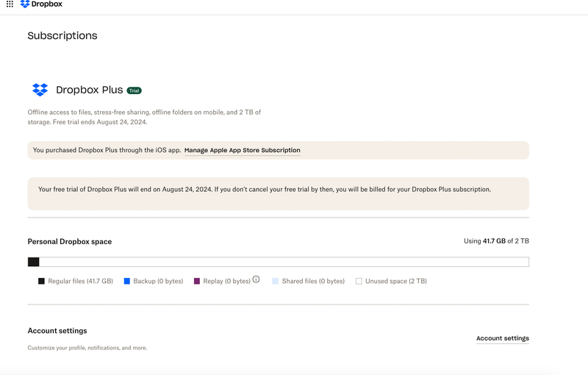Screen dimensions: 588x375
Task: Click the Dropbox wordmark text
Action: click(47, 4)
